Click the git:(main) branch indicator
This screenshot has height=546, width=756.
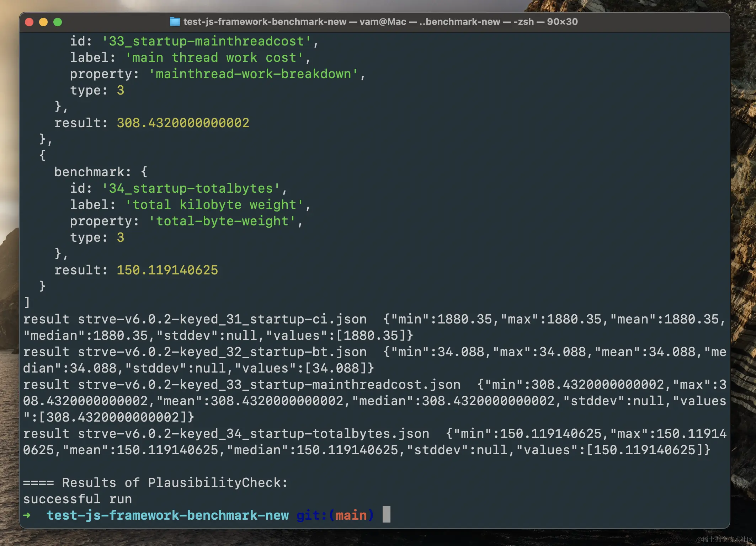(x=335, y=515)
